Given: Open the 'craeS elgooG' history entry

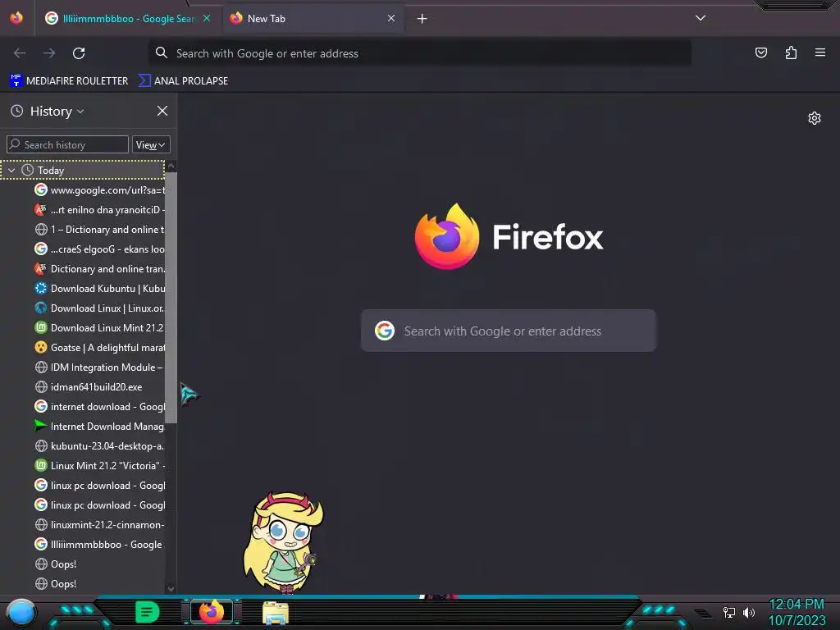Looking at the screenshot, I should (99, 249).
